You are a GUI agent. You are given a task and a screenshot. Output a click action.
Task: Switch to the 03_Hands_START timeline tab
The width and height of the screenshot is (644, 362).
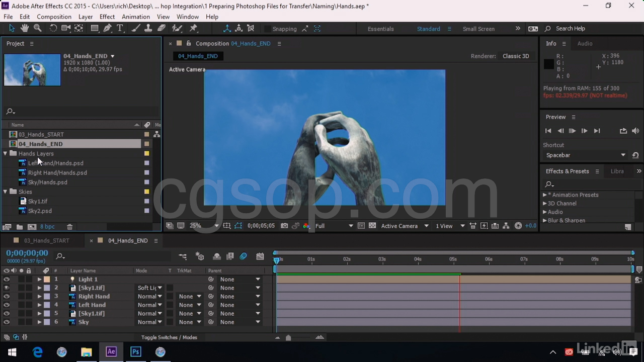47,240
